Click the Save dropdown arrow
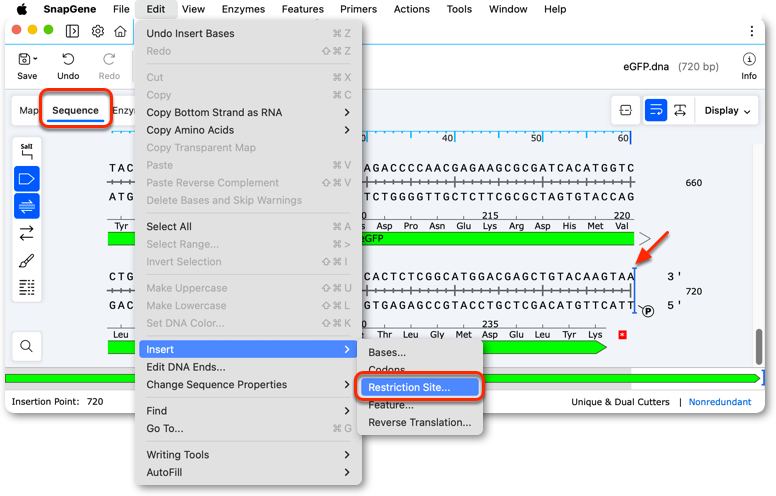This screenshot has height=496, width=776. [x=35, y=59]
